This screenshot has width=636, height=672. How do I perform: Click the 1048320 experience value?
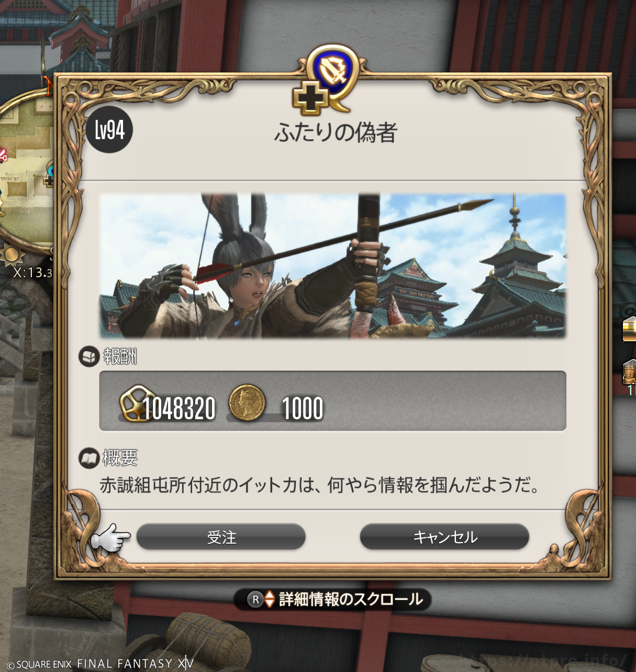point(179,409)
